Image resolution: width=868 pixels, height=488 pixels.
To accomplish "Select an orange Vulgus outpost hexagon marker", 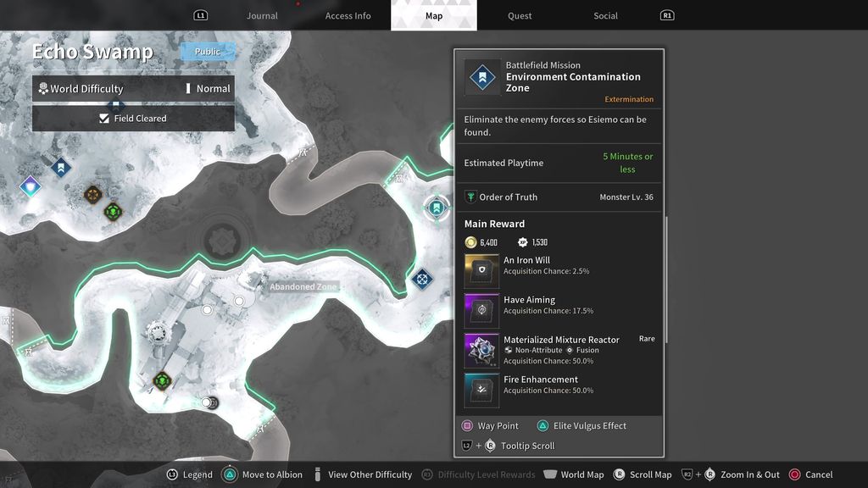I will click(92, 193).
